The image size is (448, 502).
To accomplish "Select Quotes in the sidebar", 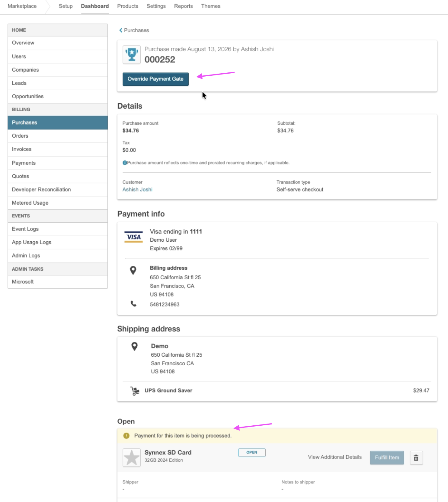I will pyautogui.click(x=58, y=176).
